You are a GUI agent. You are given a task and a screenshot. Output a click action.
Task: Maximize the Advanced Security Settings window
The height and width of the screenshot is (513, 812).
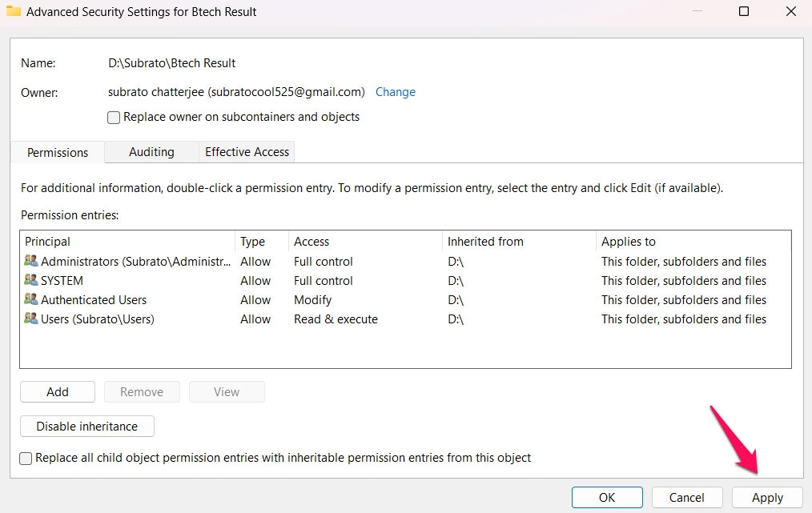pyautogui.click(x=744, y=11)
